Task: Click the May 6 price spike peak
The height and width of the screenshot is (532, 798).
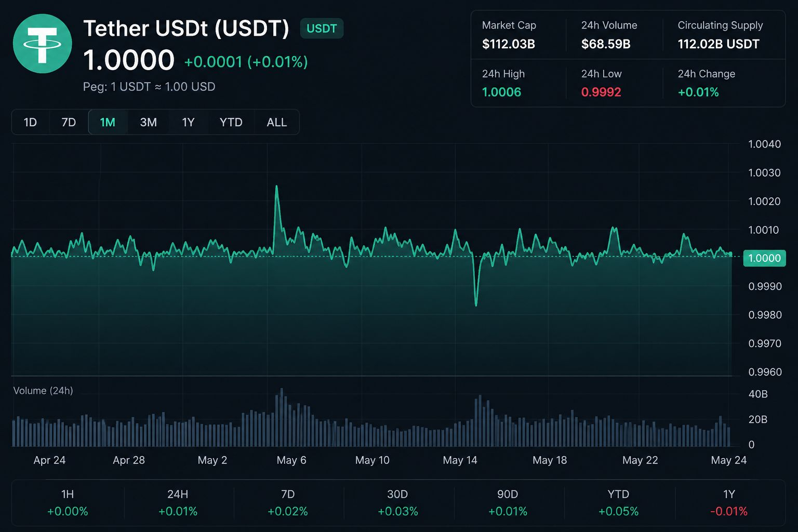Action: (276, 187)
